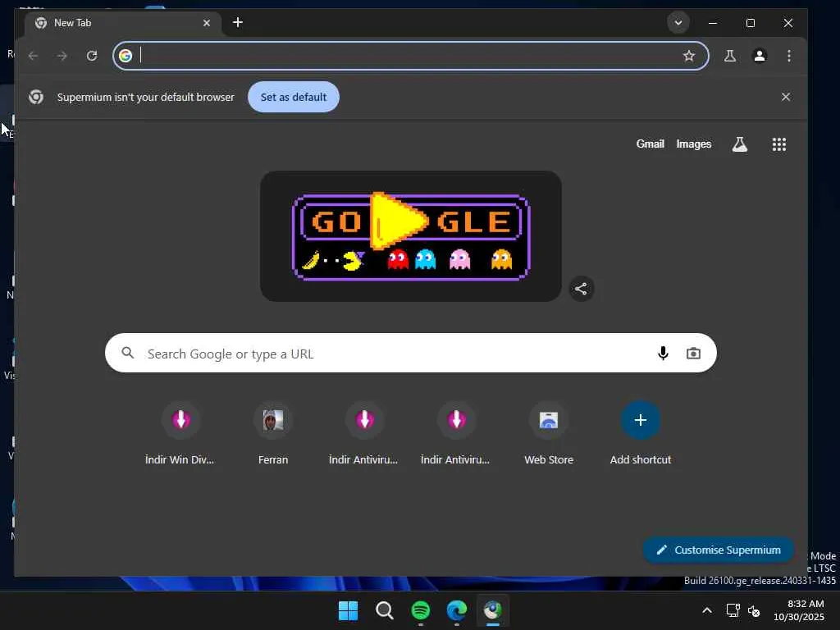Viewport: 840px width, 630px height.
Task: Open Microsoft Edge from the taskbar
Action: click(456, 610)
